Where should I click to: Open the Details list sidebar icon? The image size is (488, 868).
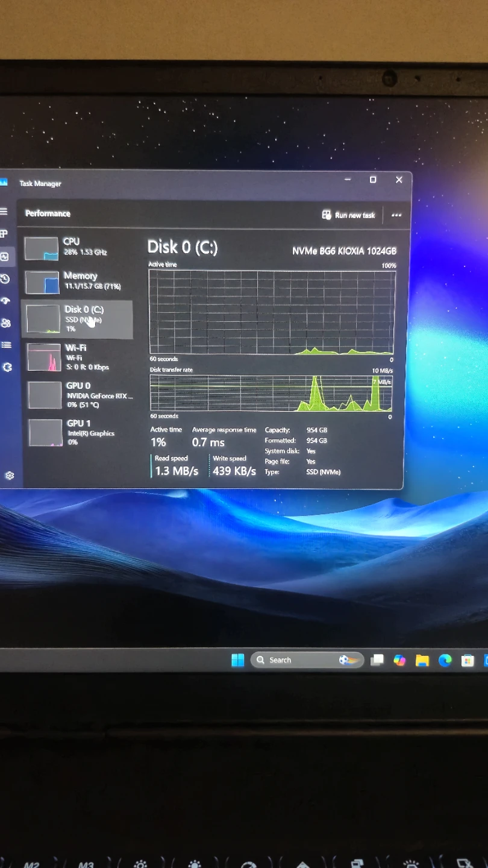[x=7, y=345]
